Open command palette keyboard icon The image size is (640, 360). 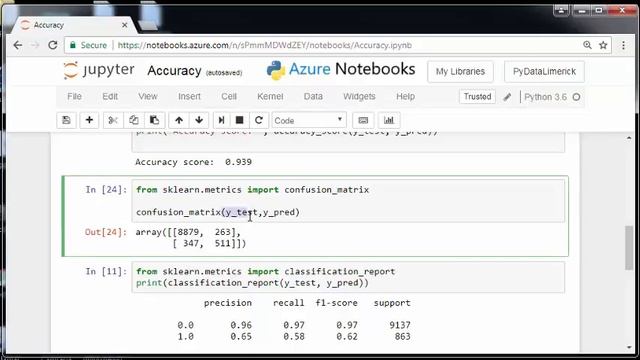363,120
